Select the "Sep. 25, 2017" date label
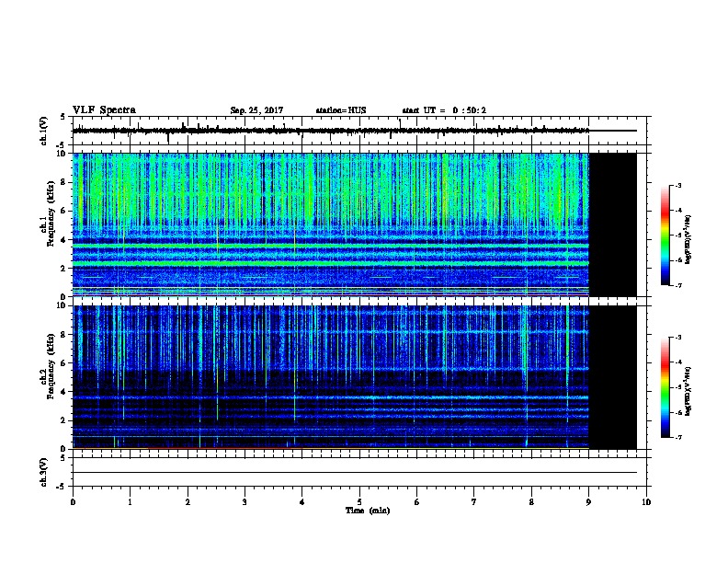 [x=256, y=110]
